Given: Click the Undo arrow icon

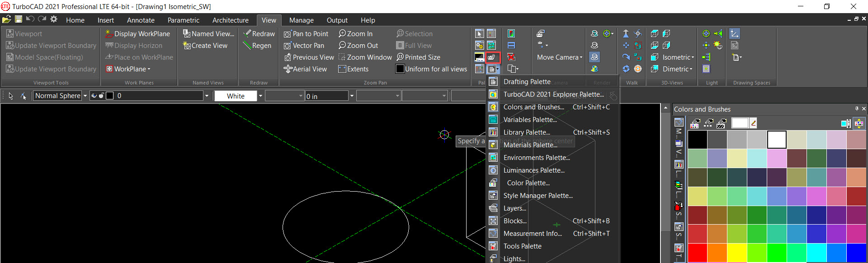Looking at the screenshot, I should pos(30,19).
